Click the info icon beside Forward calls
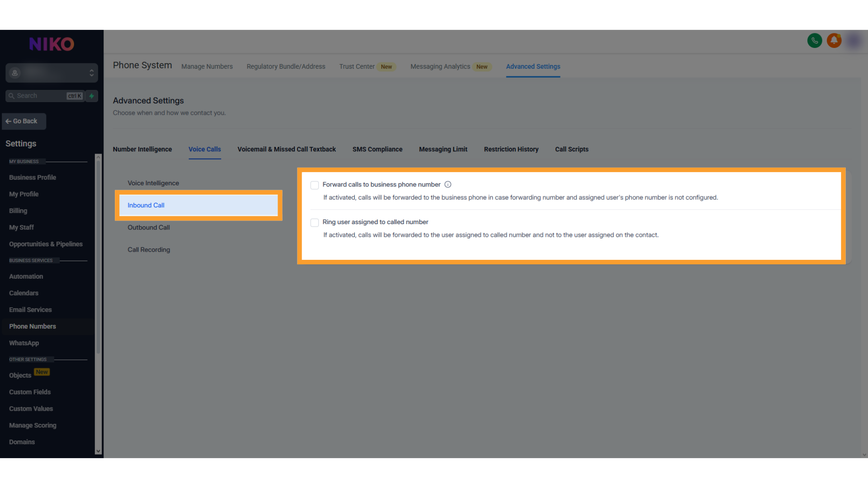 [x=448, y=184]
